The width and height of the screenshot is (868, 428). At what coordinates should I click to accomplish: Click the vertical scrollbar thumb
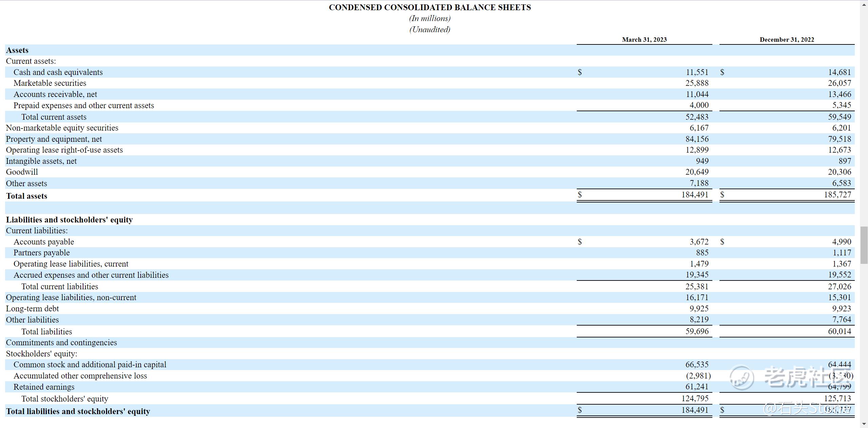tap(864, 245)
